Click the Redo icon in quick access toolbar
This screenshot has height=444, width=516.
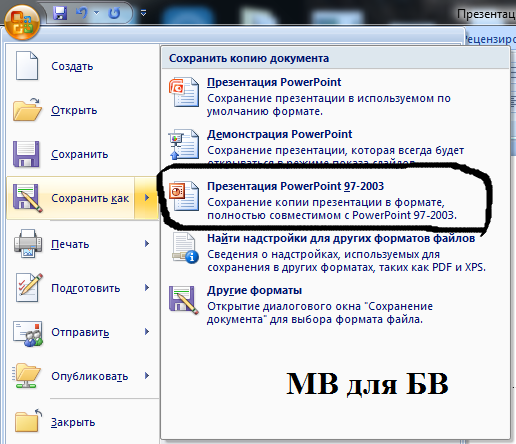[x=114, y=13]
